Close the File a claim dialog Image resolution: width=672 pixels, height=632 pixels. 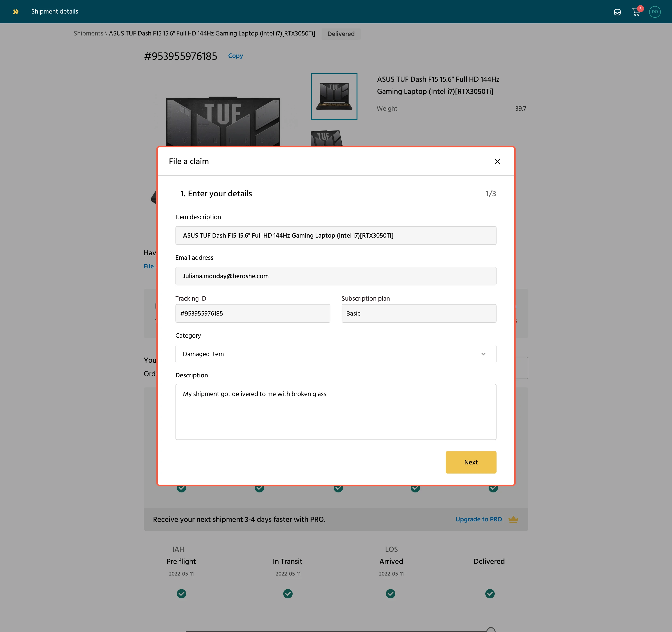(x=497, y=161)
